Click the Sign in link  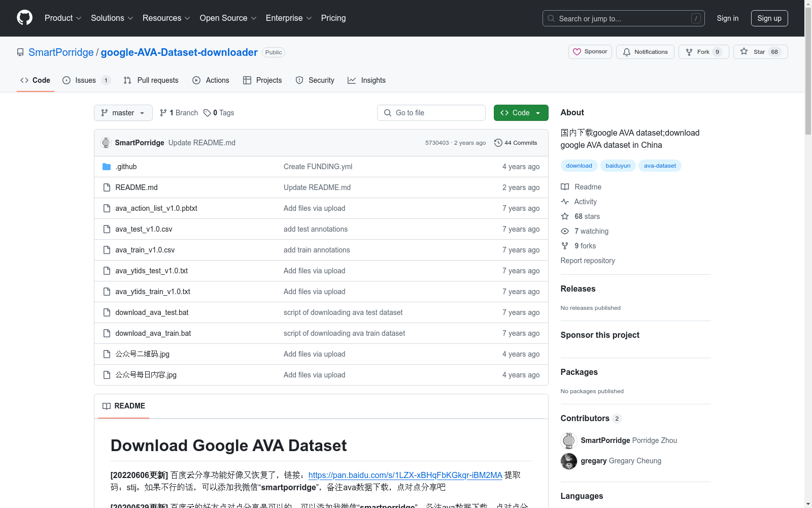[x=728, y=18]
